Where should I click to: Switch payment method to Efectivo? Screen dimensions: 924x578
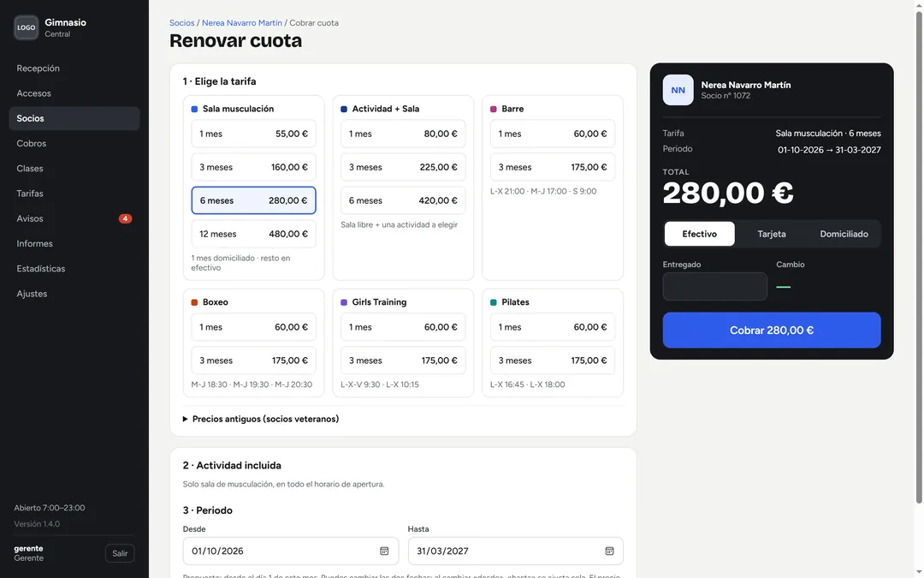[700, 234]
